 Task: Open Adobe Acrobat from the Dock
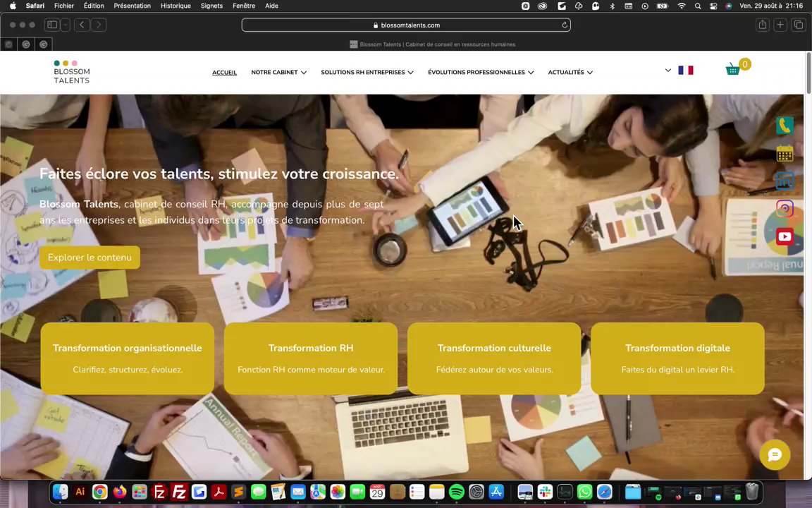pyautogui.click(x=219, y=491)
